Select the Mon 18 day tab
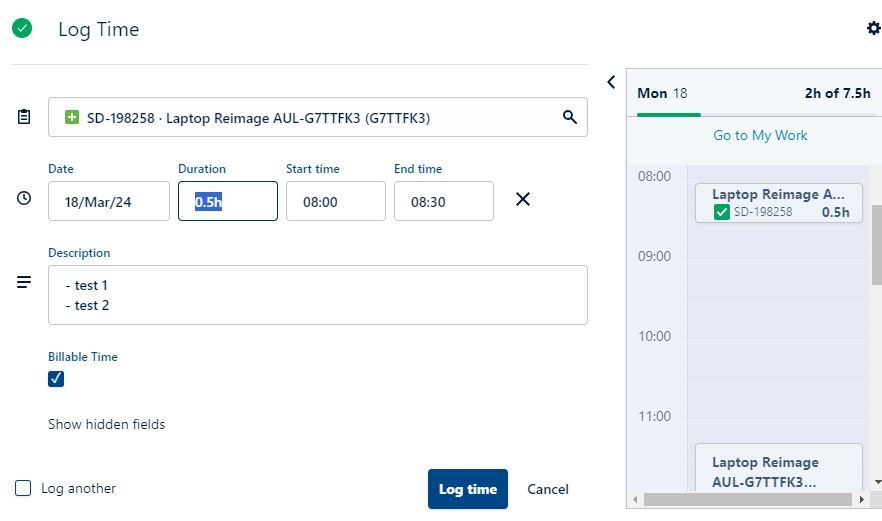 pos(662,93)
